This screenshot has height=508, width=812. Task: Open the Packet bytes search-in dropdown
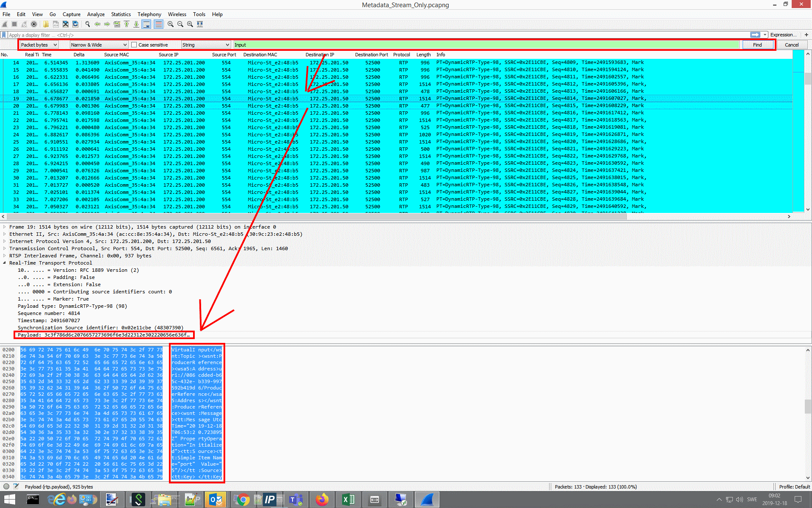39,45
